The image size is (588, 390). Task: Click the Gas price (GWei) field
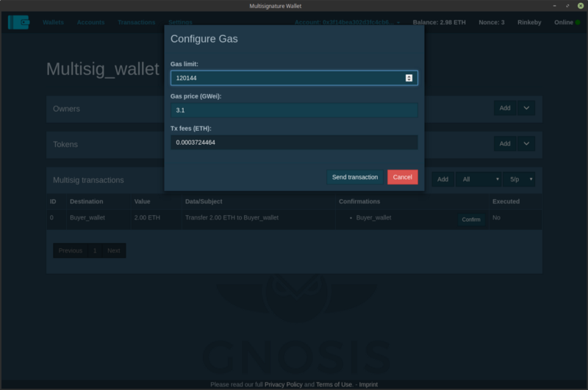tap(294, 110)
